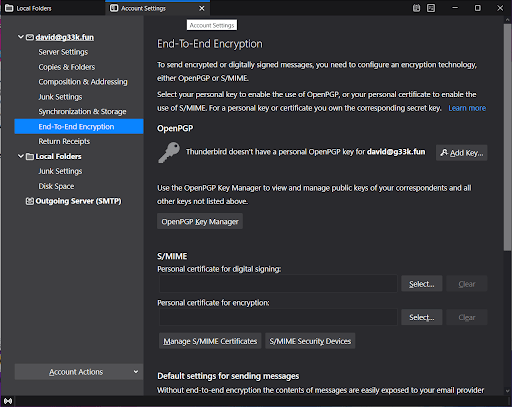
Task: Switch to the Local Folders tab
Action: click(x=53, y=8)
